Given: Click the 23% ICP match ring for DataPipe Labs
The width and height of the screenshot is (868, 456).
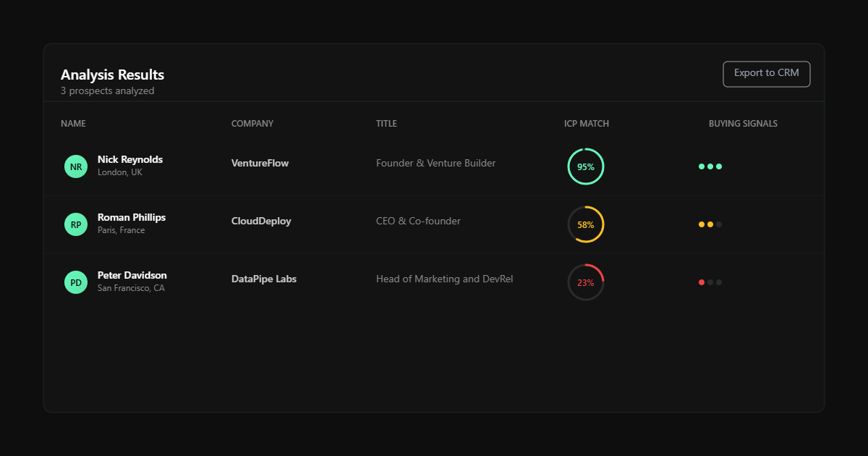Looking at the screenshot, I should [x=585, y=282].
